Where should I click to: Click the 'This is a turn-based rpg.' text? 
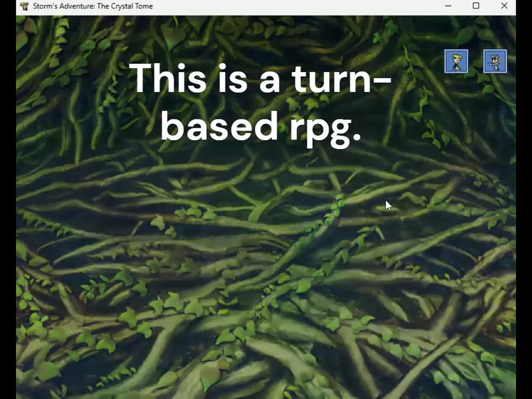pos(260,105)
